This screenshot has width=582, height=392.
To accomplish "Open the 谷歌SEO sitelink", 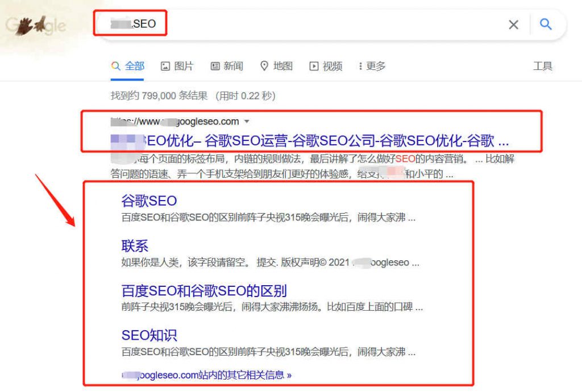I will pos(149,201).
